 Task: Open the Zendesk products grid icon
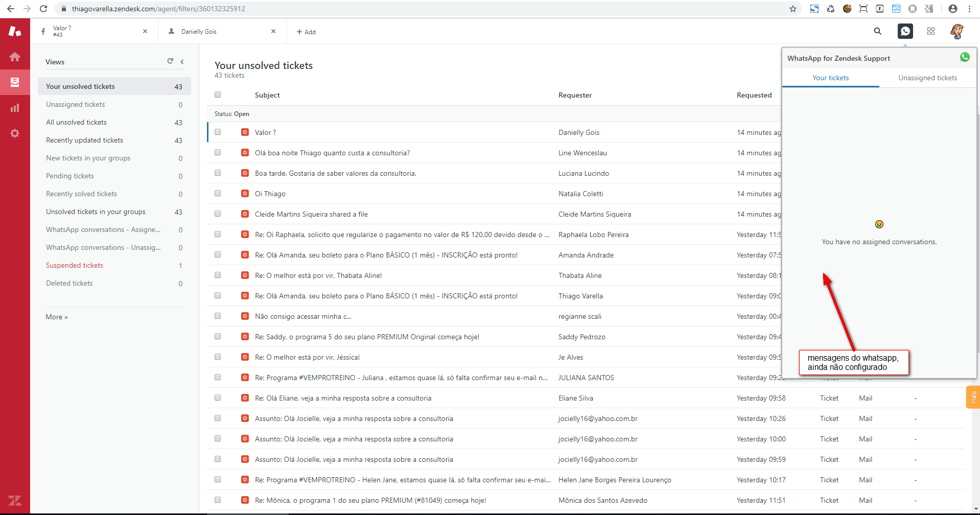(930, 31)
